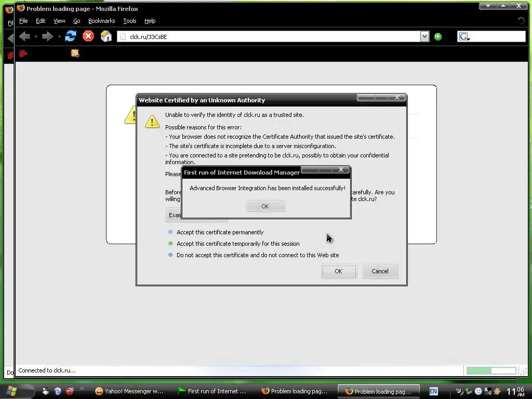
Task: Click the Firefox logo in the title bar
Action: [21, 8]
